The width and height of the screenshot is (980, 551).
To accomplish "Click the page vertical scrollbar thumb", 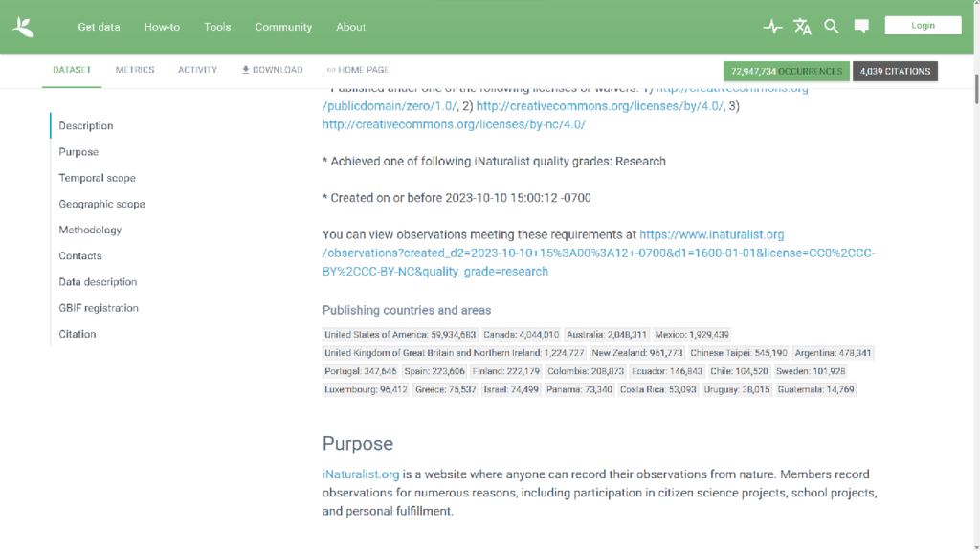I will click(976, 89).
